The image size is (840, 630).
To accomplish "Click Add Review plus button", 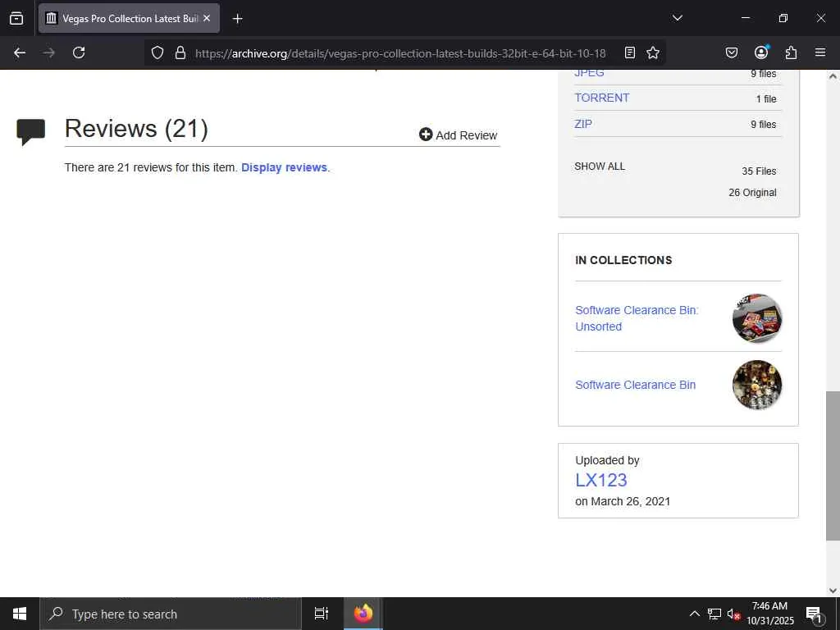I will click(x=458, y=135).
